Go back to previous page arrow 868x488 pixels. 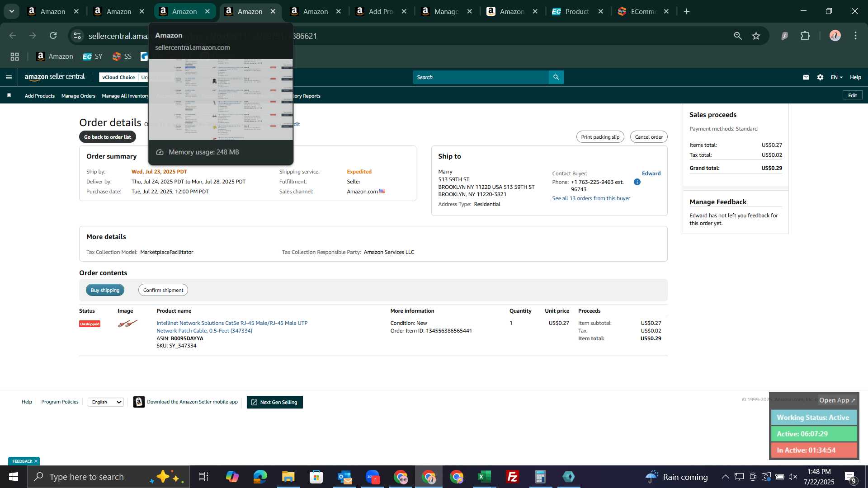pos(13,36)
